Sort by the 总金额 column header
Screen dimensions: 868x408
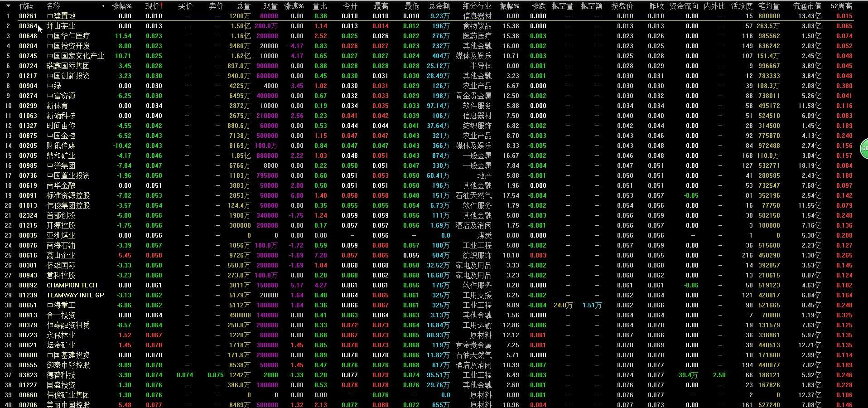pyautogui.click(x=439, y=6)
